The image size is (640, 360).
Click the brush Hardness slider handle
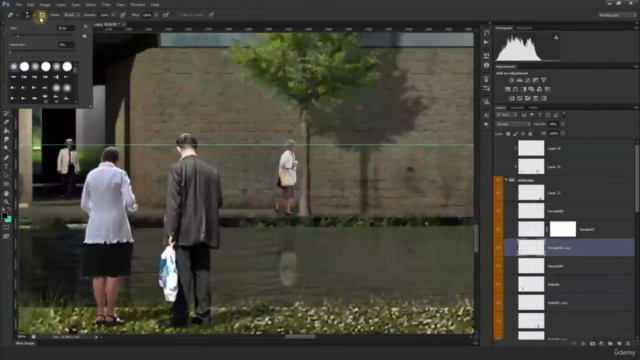pos(10,52)
